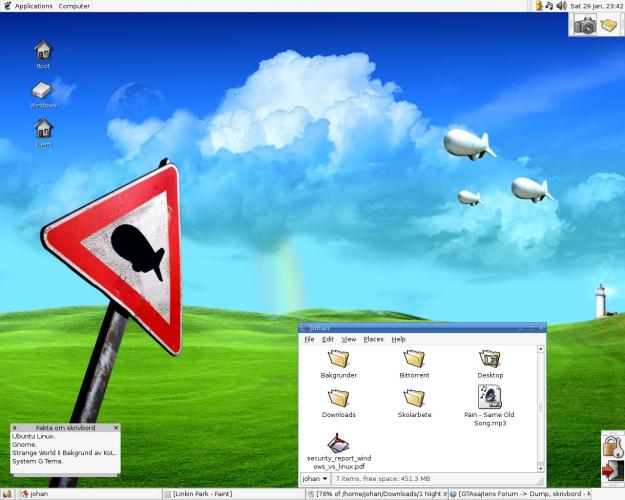625x500 pixels.
Task: Click the volume speaker icon in top panel
Action: pos(561,6)
